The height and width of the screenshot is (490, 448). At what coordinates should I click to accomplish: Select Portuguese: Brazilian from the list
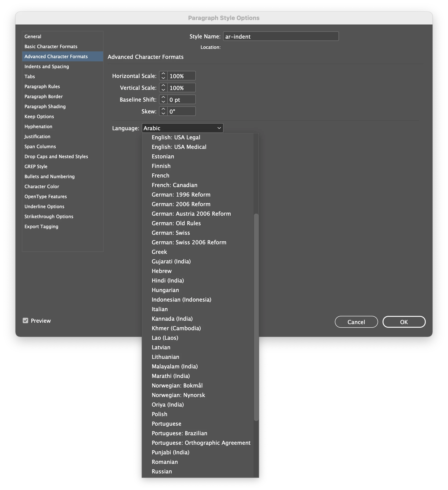pos(179,433)
